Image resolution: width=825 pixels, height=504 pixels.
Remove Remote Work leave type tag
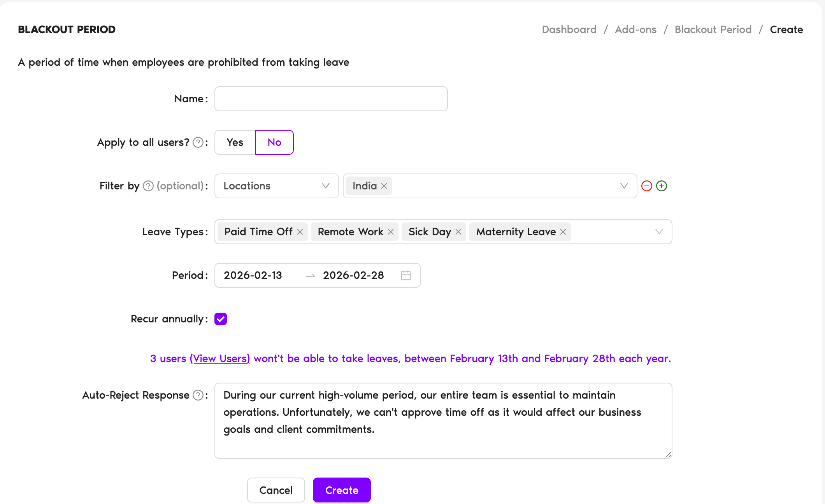[391, 232]
